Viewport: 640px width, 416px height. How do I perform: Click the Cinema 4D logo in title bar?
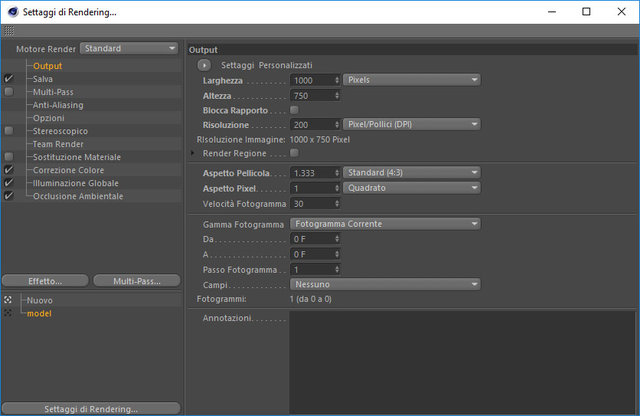[13, 12]
